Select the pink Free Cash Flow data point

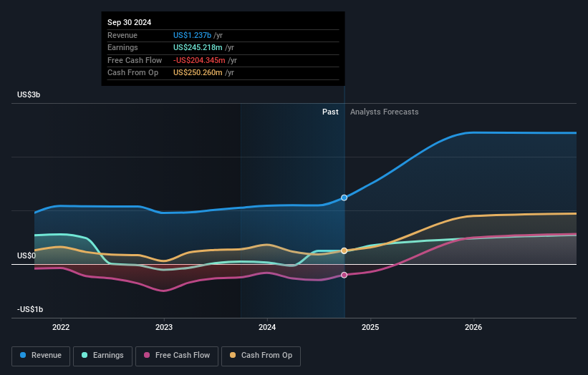point(344,275)
